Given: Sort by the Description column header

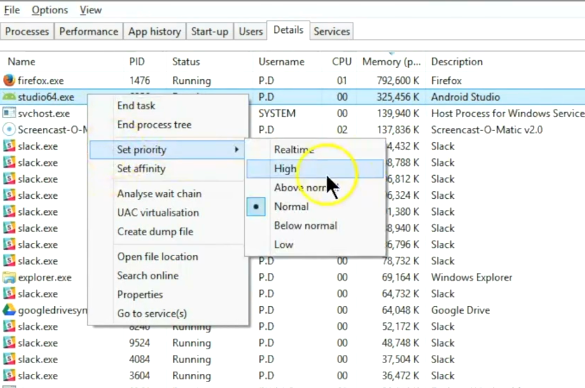Looking at the screenshot, I should coord(457,62).
